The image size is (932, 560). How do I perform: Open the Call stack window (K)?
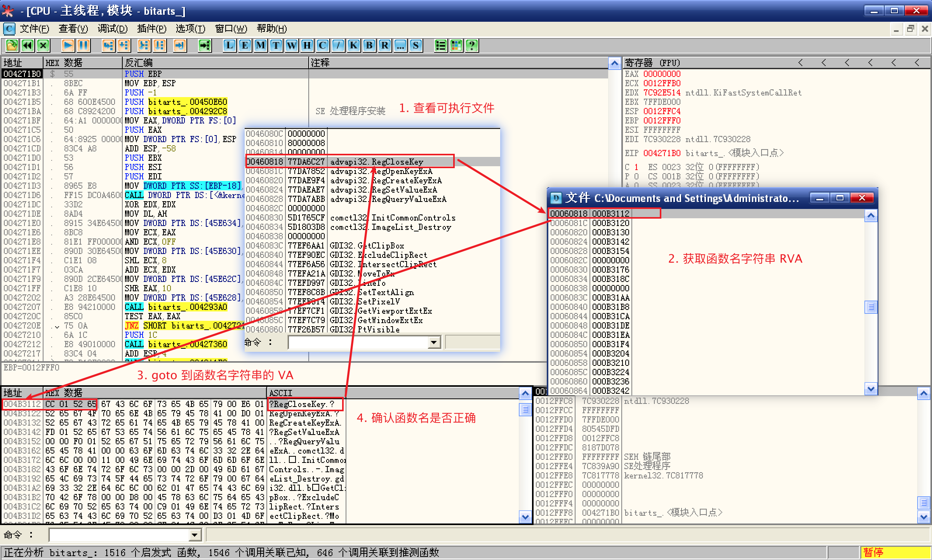[x=353, y=45]
